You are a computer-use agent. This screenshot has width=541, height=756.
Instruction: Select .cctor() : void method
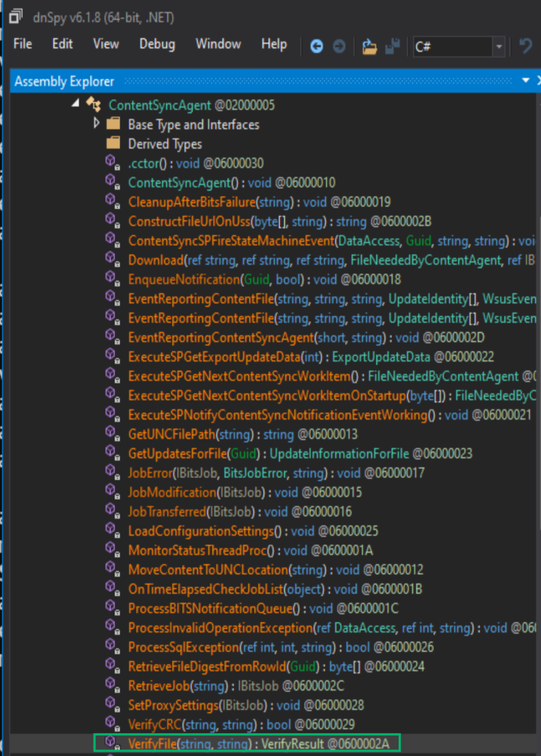click(196, 163)
